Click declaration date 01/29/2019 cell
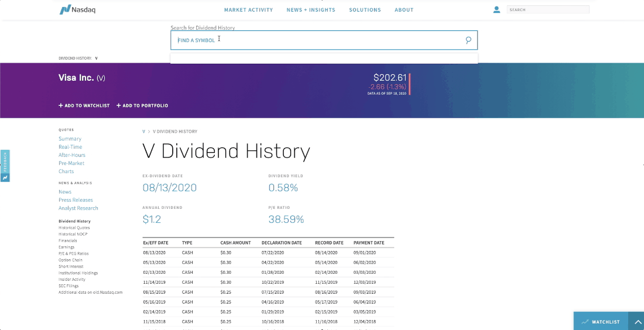 point(273,312)
